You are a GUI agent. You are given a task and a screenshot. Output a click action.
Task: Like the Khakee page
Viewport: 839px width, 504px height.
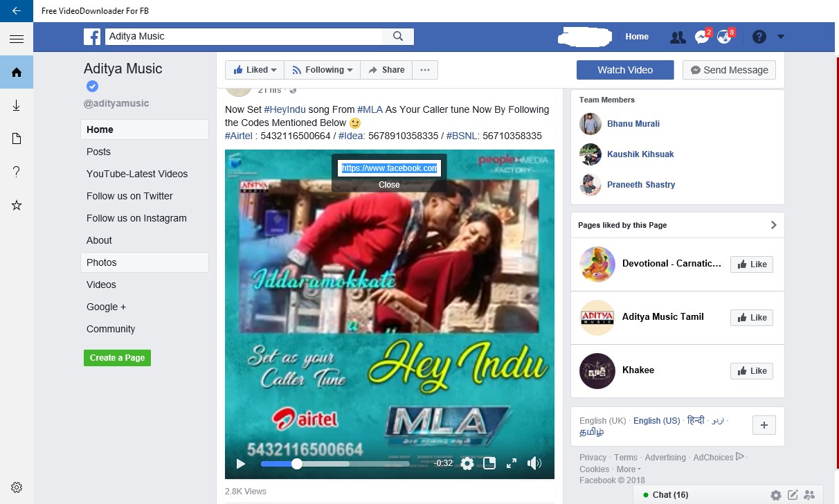(x=752, y=371)
